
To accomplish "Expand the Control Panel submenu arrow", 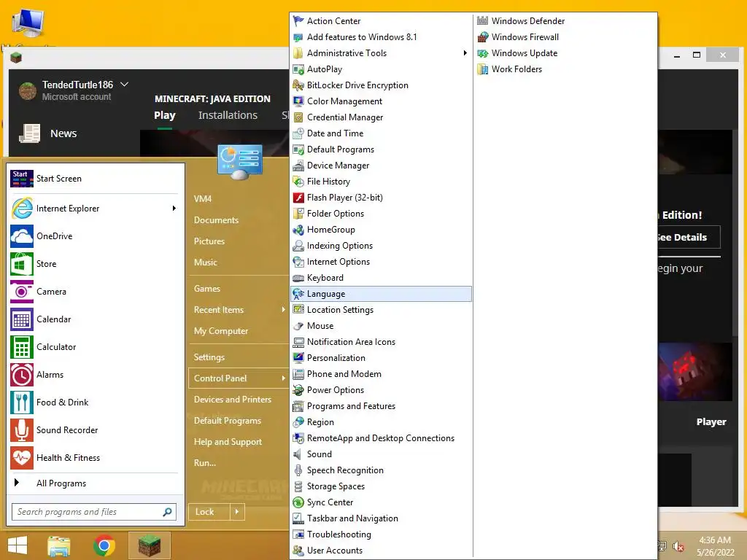I will (284, 378).
